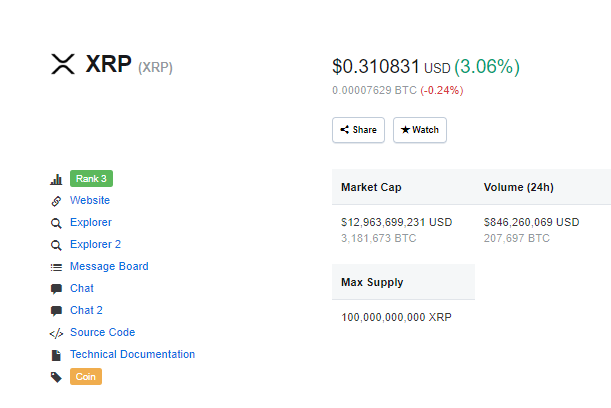Click the $12,963,699,231 USD market cap value
The width and height of the screenshot is (611, 408).
coord(397,223)
